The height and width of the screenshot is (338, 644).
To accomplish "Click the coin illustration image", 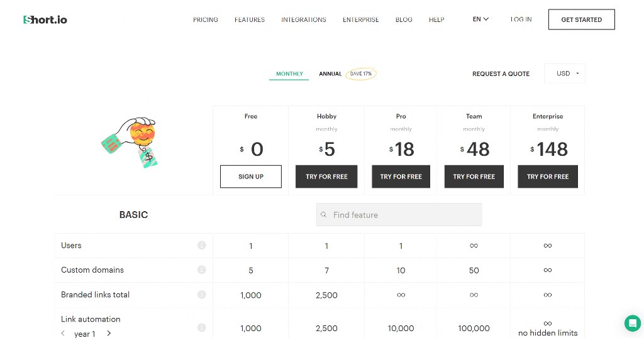I will pos(130,142).
